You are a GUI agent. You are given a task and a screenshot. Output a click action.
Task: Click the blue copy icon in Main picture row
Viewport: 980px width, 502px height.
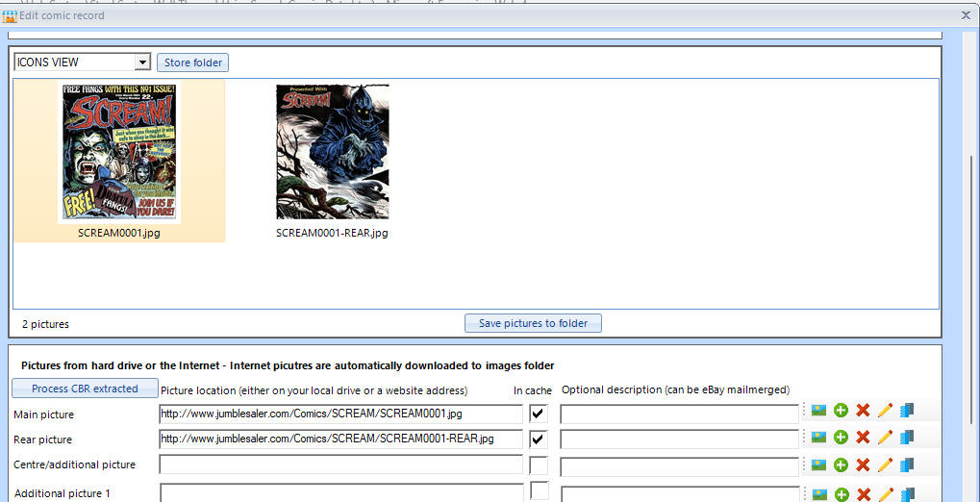pyautogui.click(x=907, y=410)
